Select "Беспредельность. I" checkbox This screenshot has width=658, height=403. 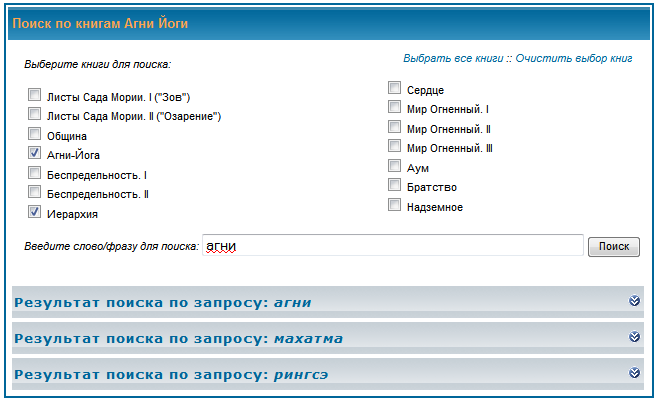(x=36, y=173)
